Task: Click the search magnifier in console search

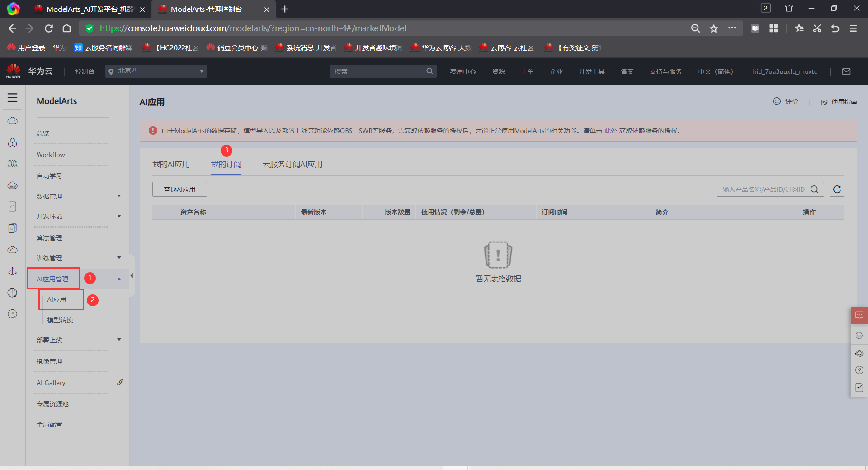Action: coord(429,71)
